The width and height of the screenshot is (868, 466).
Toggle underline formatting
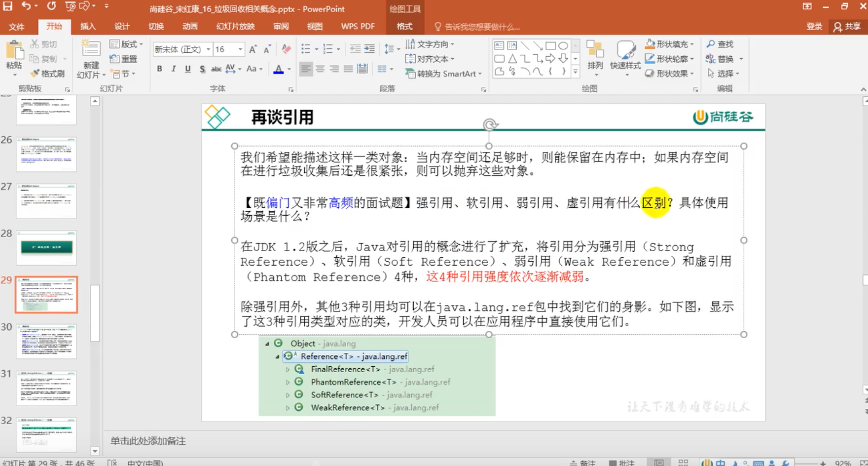pyautogui.click(x=187, y=69)
